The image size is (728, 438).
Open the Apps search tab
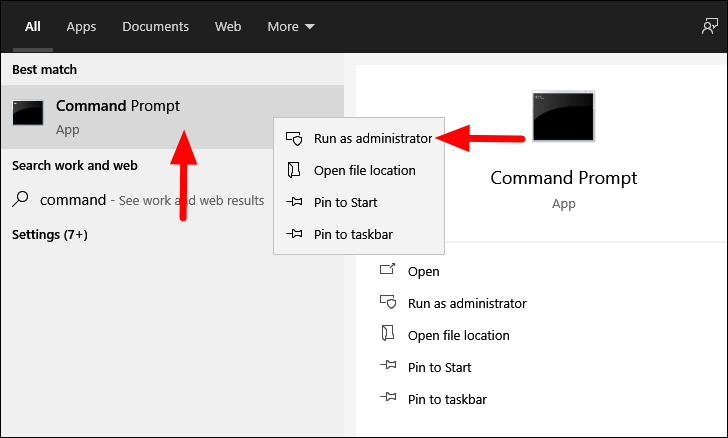81,26
